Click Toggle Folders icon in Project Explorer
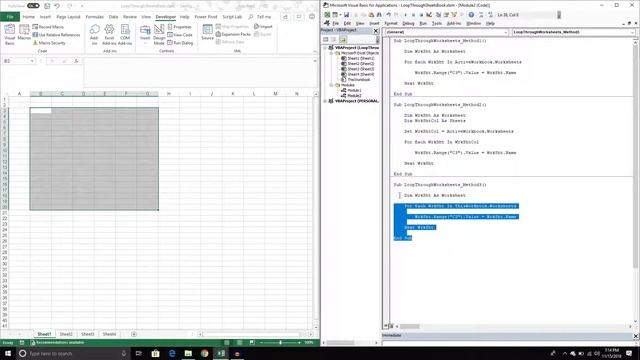 [x=343, y=39]
